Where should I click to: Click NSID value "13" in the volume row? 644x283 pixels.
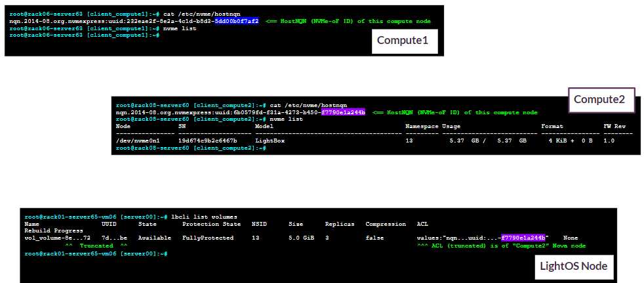click(x=255, y=238)
